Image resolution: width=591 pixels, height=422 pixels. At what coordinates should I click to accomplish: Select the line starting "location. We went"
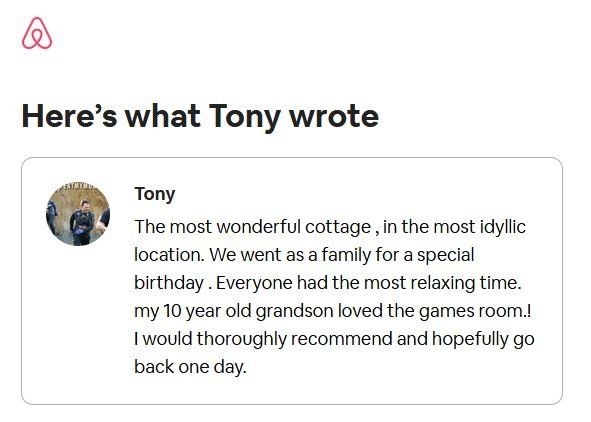tap(304, 255)
